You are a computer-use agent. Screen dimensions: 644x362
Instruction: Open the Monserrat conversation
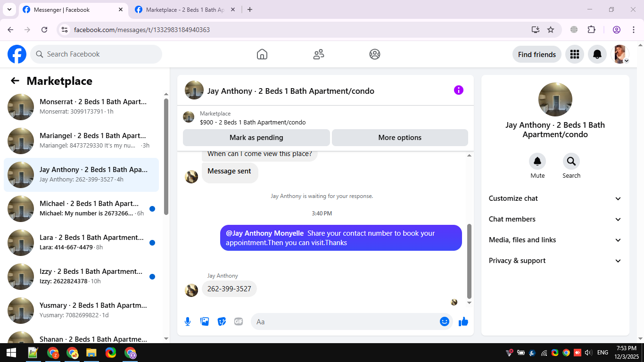(x=81, y=107)
